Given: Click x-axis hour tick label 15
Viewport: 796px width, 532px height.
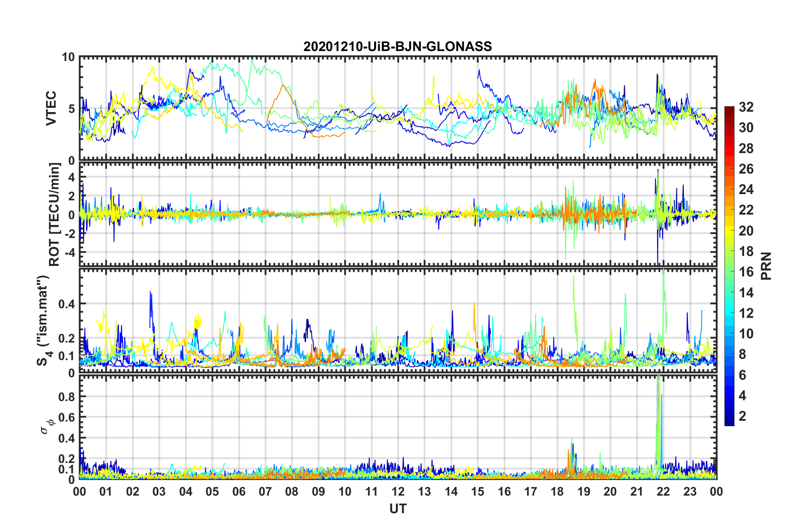Looking at the screenshot, I should pos(478,491).
